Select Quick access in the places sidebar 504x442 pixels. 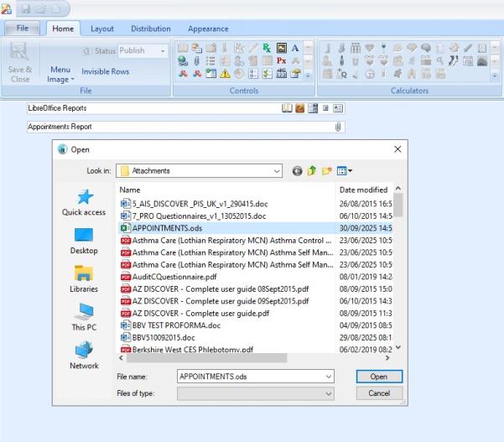coord(84,202)
